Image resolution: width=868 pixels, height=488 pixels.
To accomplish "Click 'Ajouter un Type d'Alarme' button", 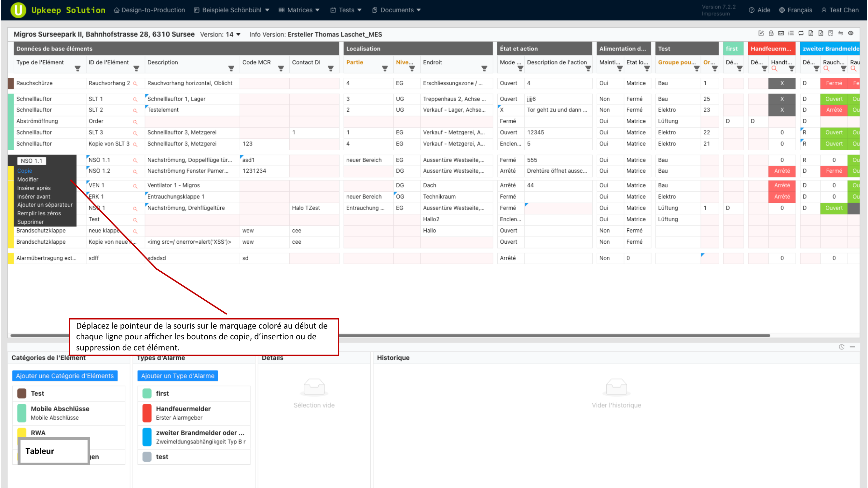I will [x=178, y=375].
